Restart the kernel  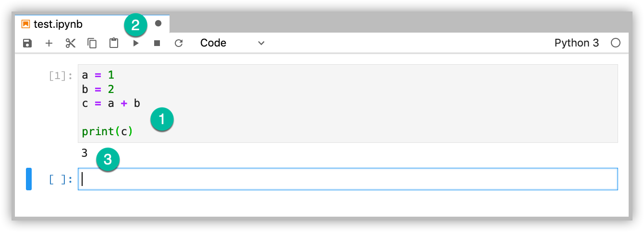click(179, 43)
